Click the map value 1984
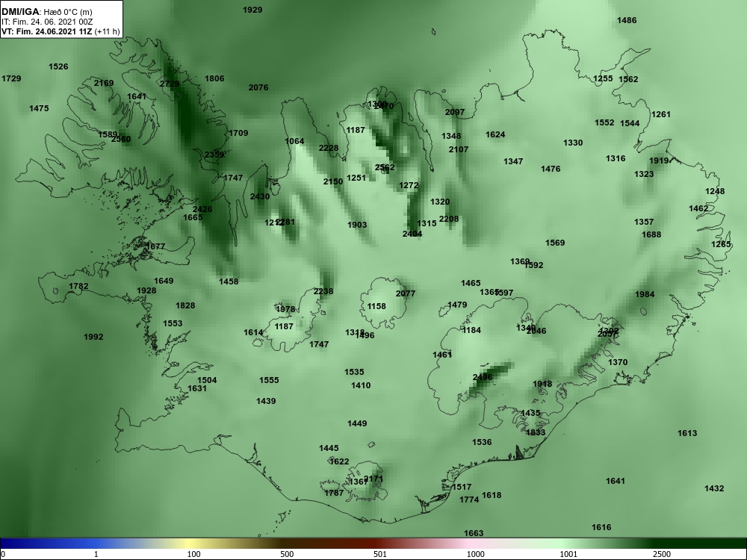 [x=645, y=294]
